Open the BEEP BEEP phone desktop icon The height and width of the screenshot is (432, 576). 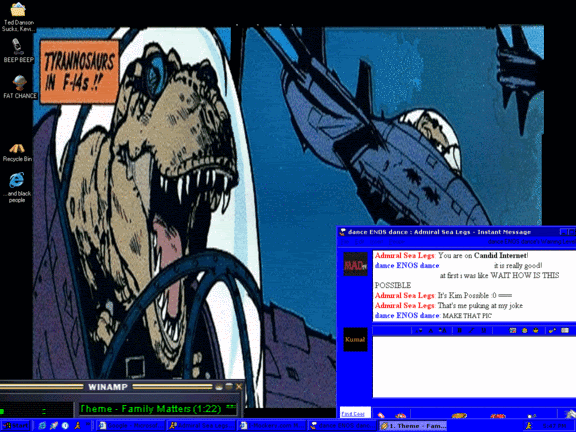point(17,47)
